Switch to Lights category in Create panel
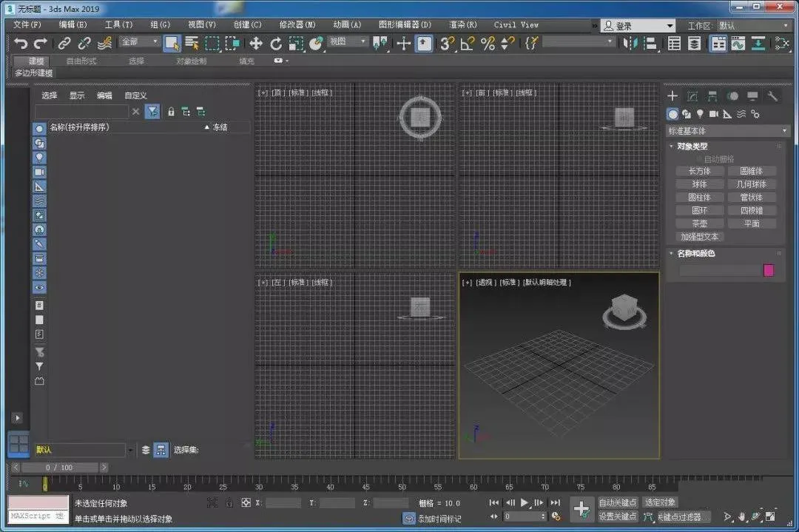Image resolution: width=799 pixels, height=532 pixels. point(700,114)
